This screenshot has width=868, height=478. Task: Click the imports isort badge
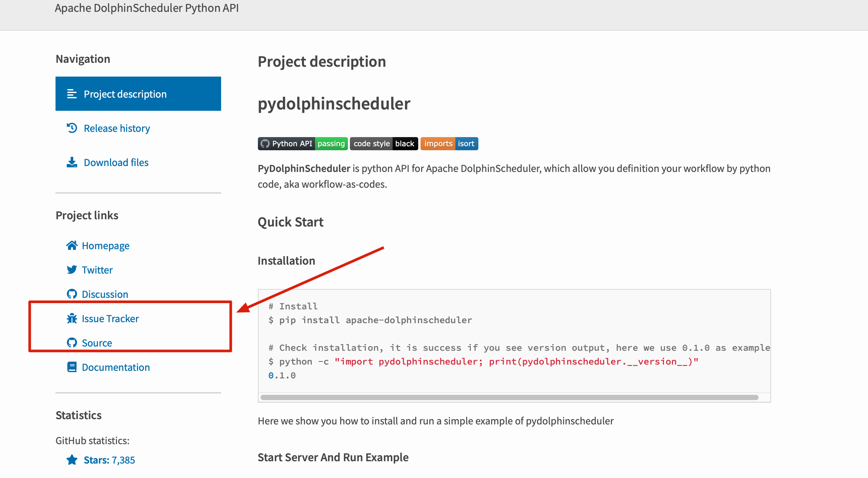[x=449, y=144]
